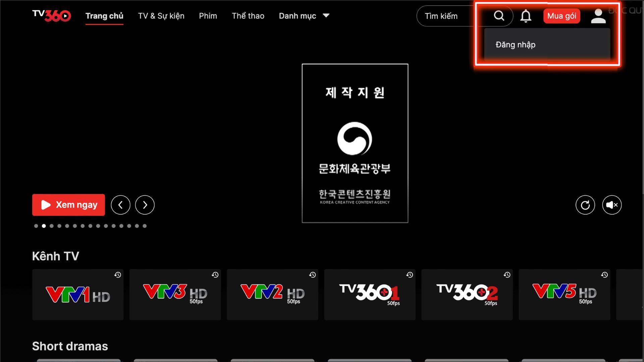Click catch-up history icon on TV360+1
Viewport: 644px width, 362px height.
point(410,275)
